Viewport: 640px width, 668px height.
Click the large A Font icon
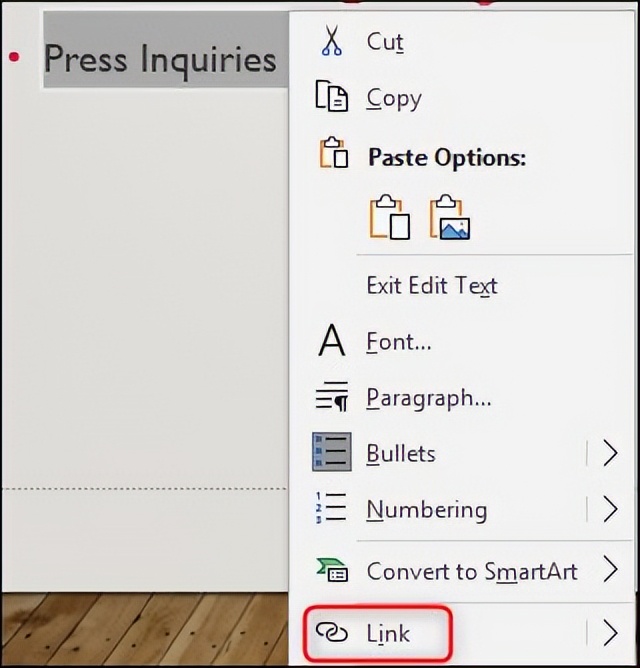tap(331, 341)
